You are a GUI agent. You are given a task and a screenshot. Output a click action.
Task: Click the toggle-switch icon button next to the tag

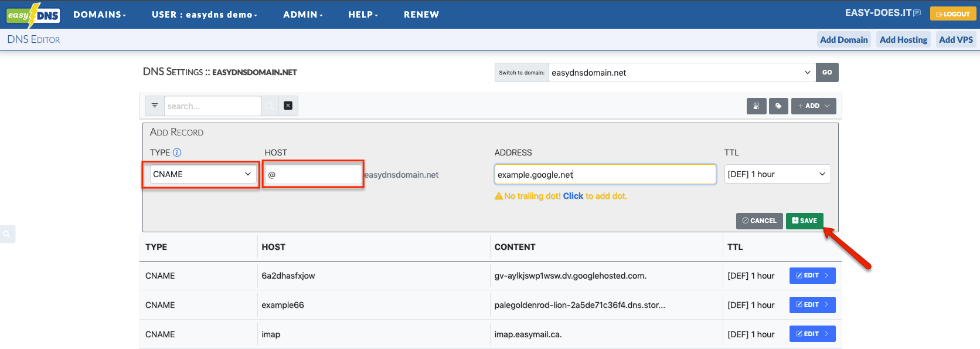[756, 106]
